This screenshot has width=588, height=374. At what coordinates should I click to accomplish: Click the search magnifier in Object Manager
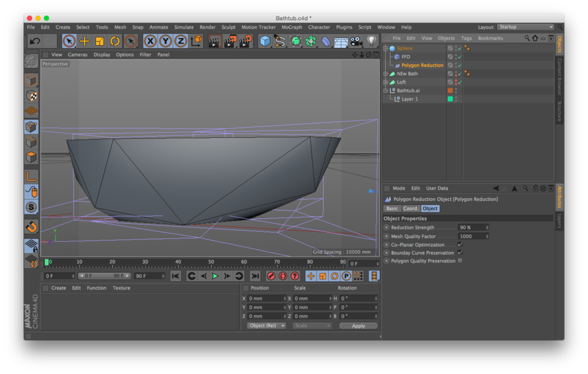point(527,38)
